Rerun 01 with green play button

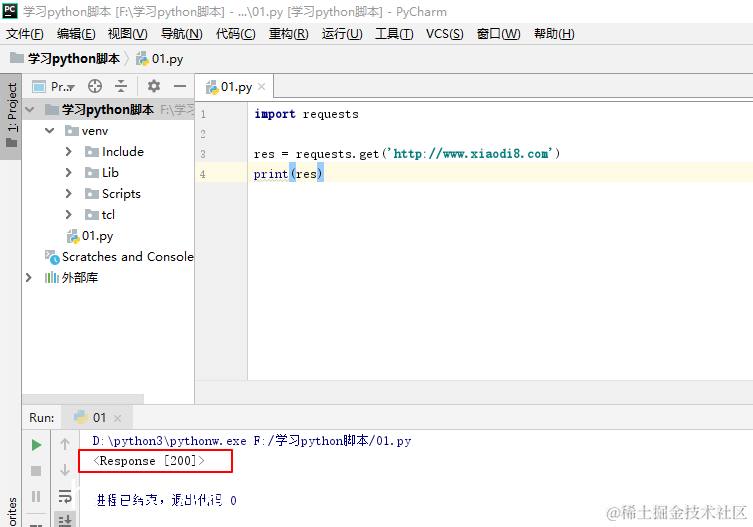(36, 445)
